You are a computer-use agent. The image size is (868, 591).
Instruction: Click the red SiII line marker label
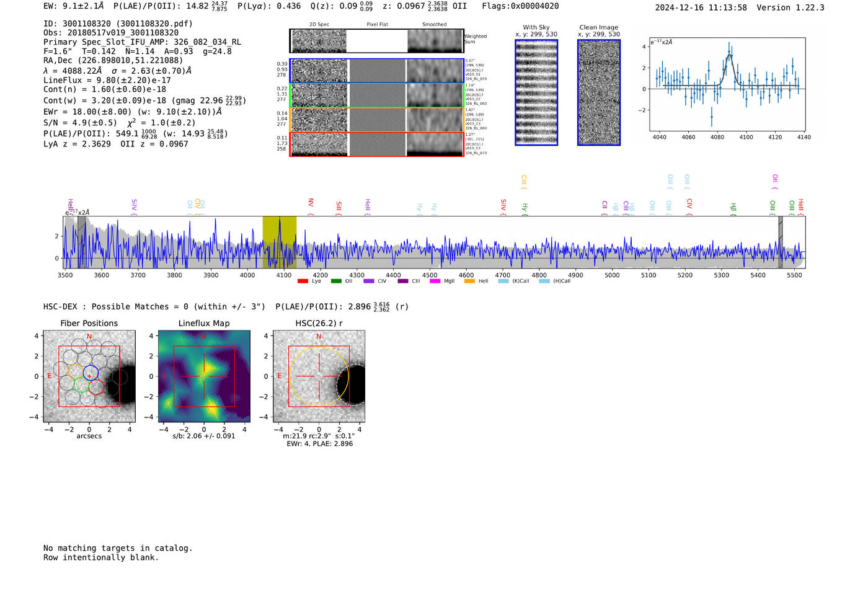[339, 208]
